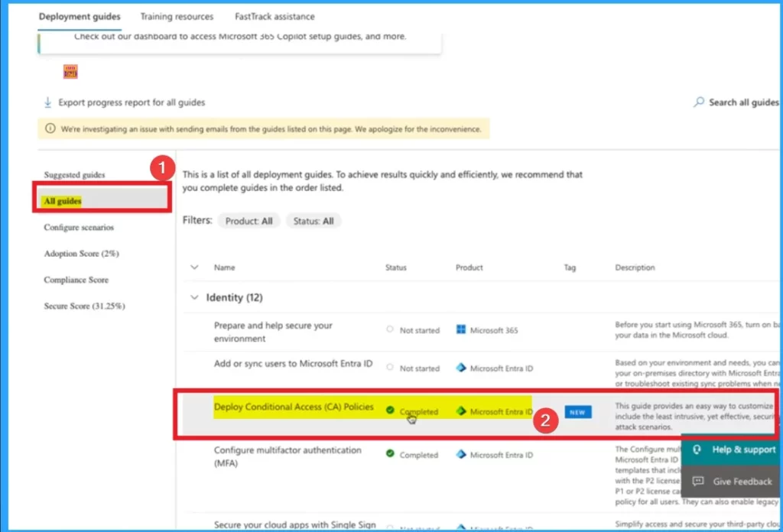Click the Entra ID icon in the Deploy Conditional Access row

pyautogui.click(x=461, y=411)
